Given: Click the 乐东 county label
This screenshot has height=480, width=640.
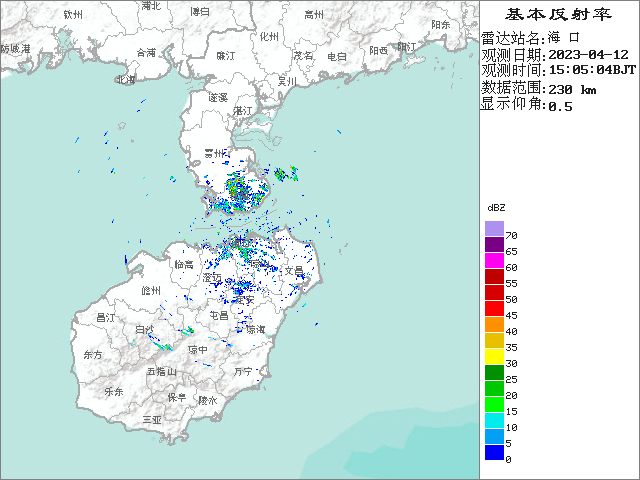Looking at the screenshot, I should click(113, 391).
